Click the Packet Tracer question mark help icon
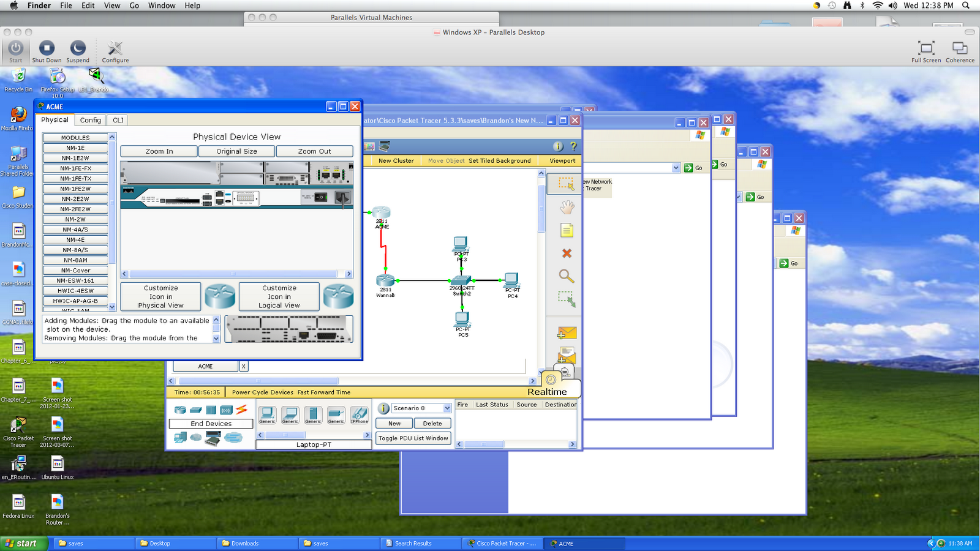The width and height of the screenshot is (980, 551). [573, 146]
